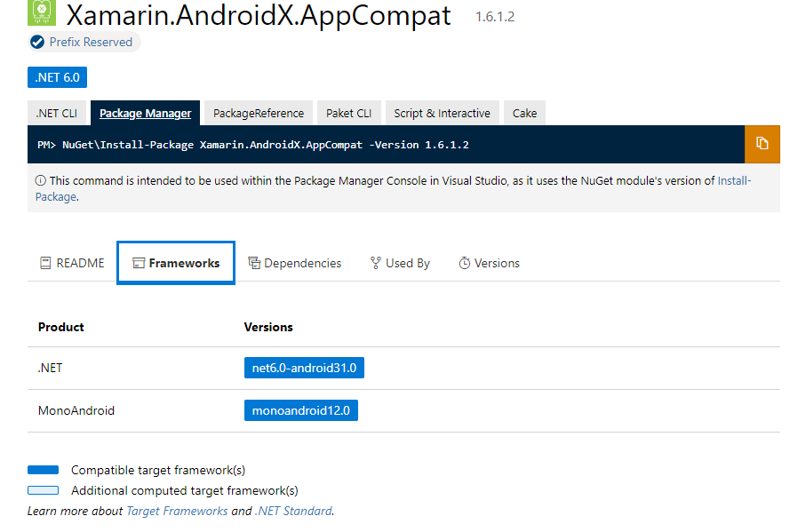Select the .NET CLI tab
Image resolution: width=790 pixels, height=532 pixels.
[x=57, y=113]
